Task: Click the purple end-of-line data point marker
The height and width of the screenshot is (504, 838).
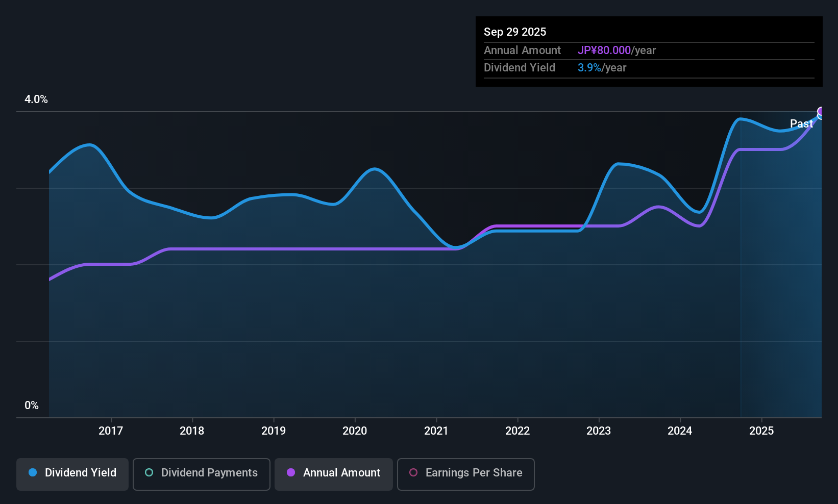Action: pyautogui.click(x=821, y=112)
